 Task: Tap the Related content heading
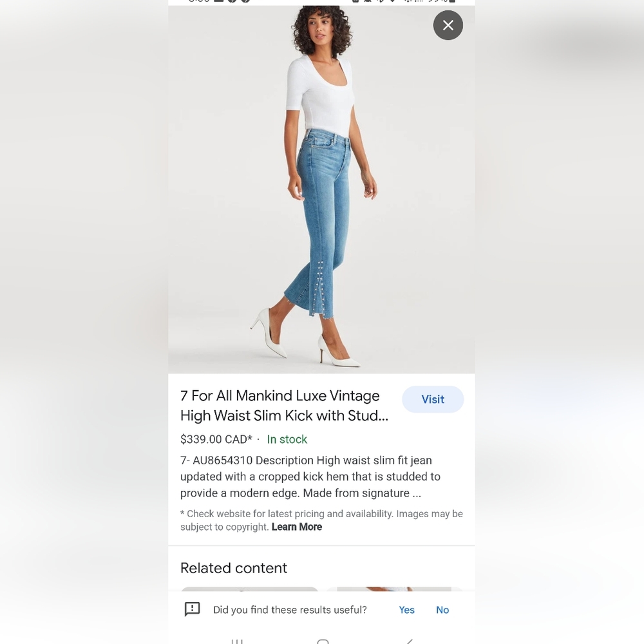pos(233,568)
